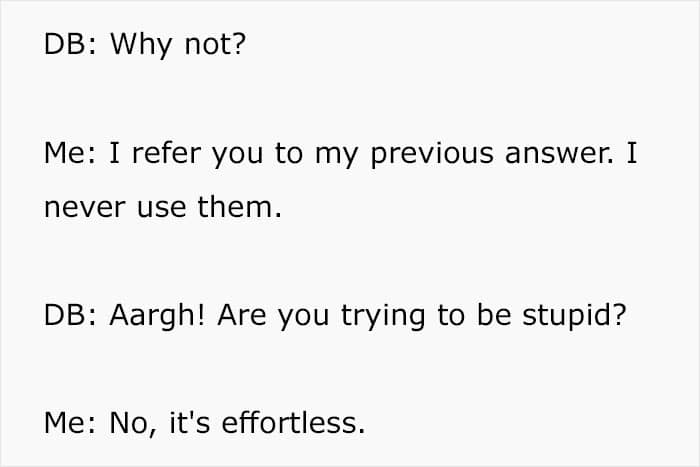The image size is (700, 467).
Task: Click the word "effortless."
Action: (295, 423)
